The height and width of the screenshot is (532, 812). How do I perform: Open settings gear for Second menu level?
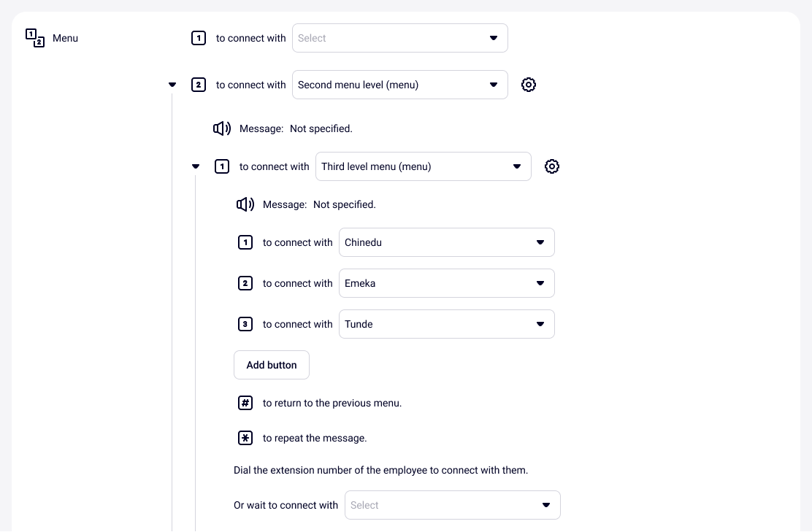coord(529,85)
